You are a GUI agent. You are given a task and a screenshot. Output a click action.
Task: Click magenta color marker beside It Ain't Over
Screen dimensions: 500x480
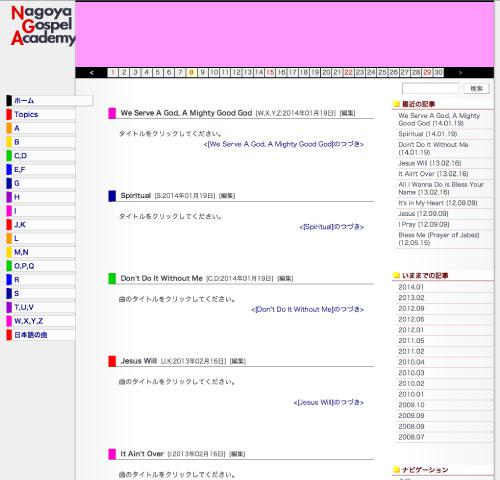pos(112,454)
